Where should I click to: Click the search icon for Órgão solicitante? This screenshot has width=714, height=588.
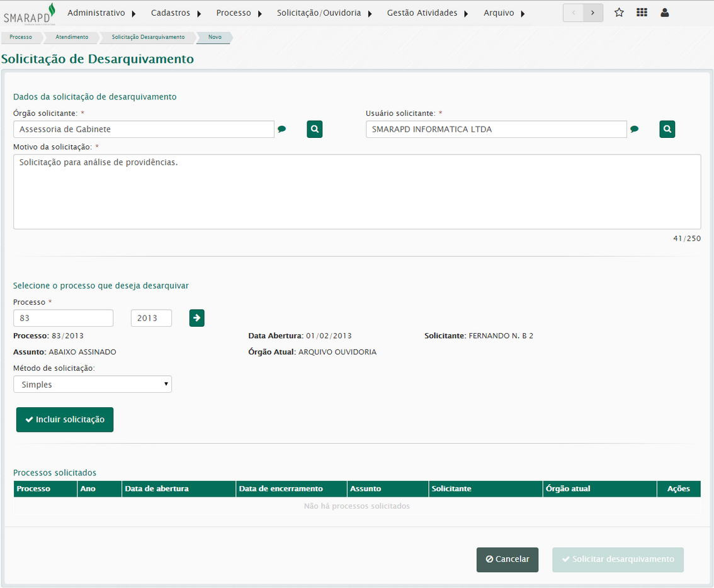pyautogui.click(x=315, y=129)
